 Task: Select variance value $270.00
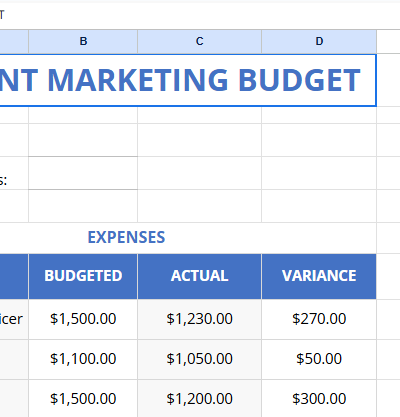click(319, 319)
